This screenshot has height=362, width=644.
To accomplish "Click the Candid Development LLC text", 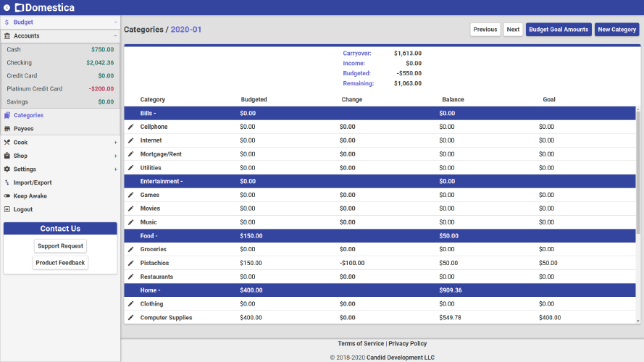I will (x=401, y=358).
